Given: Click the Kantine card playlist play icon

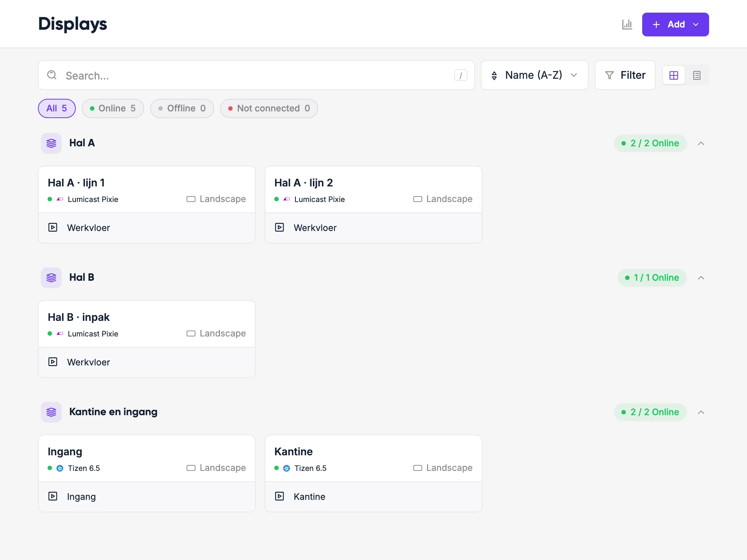Looking at the screenshot, I should coord(279,496).
